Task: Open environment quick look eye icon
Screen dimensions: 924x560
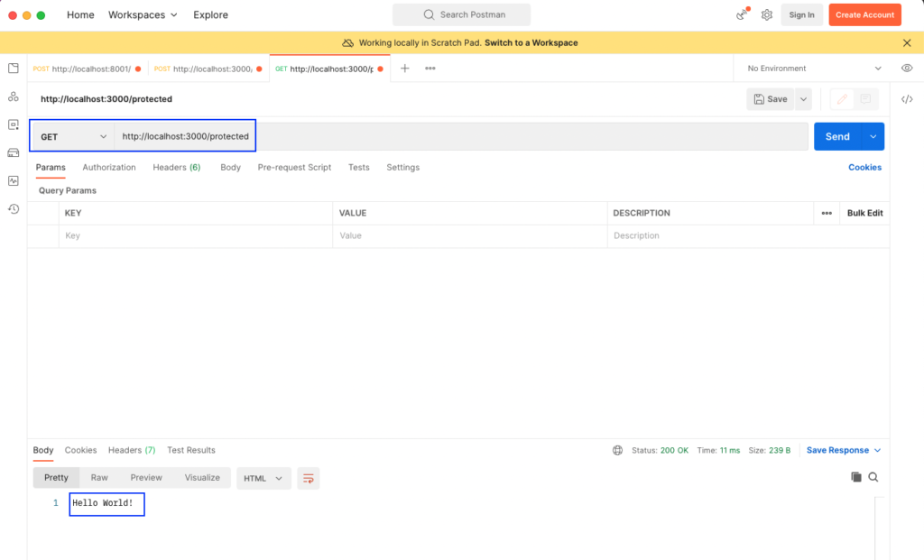Action: click(907, 69)
